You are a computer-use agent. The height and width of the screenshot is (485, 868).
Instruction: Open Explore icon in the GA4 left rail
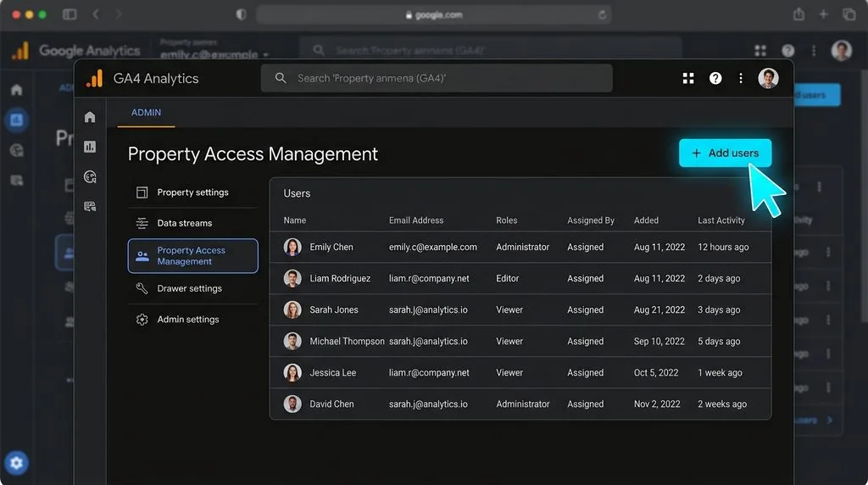pos(90,176)
